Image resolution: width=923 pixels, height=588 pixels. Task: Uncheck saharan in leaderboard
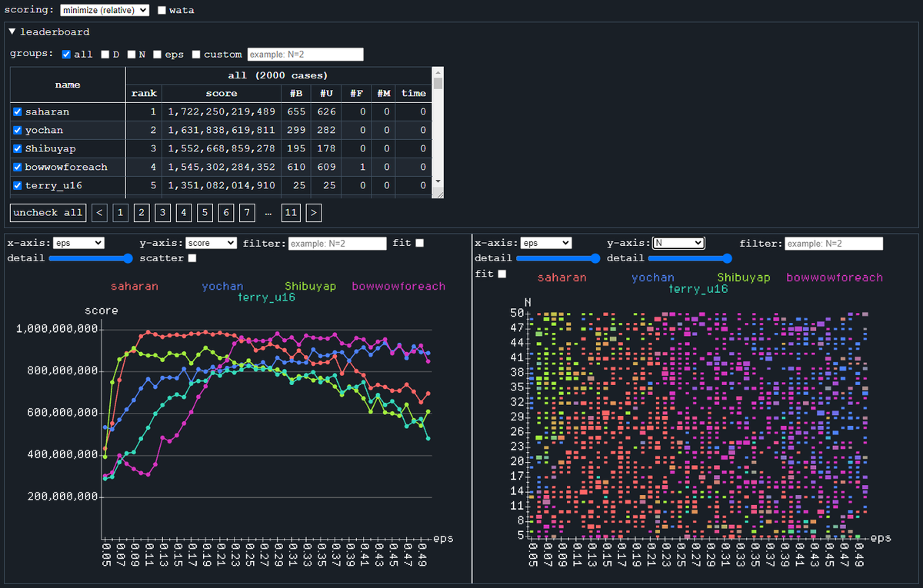tap(18, 111)
